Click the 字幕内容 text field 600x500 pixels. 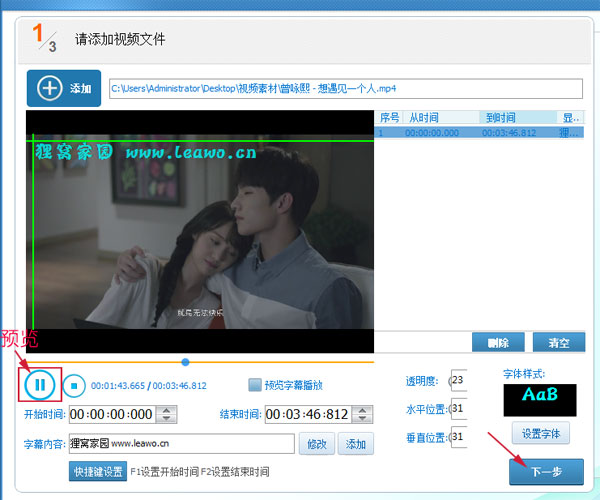(182, 443)
